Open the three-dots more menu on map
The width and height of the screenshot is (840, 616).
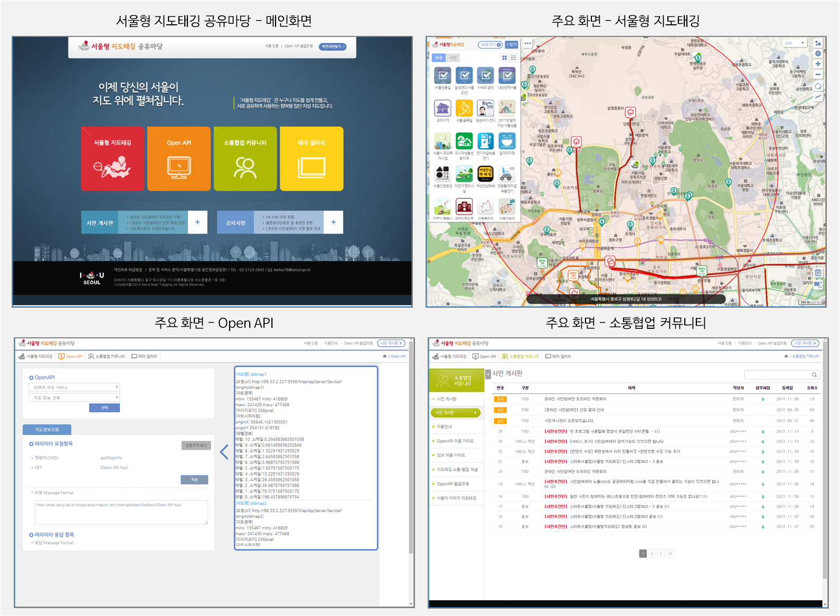(x=527, y=43)
